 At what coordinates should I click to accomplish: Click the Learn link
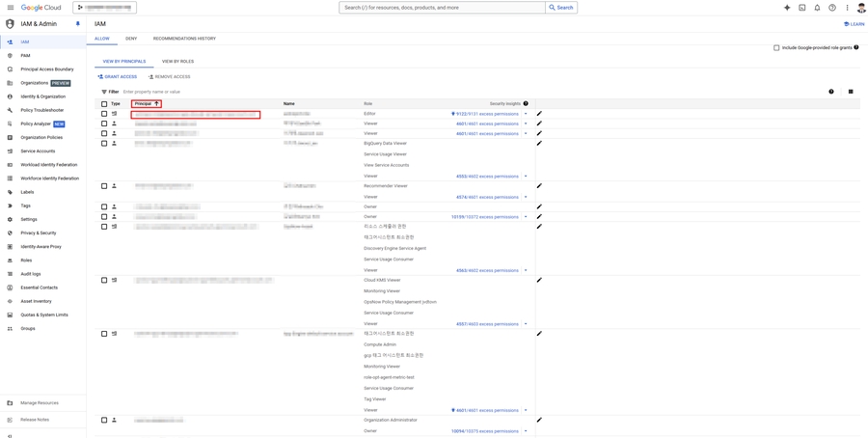tap(854, 24)
